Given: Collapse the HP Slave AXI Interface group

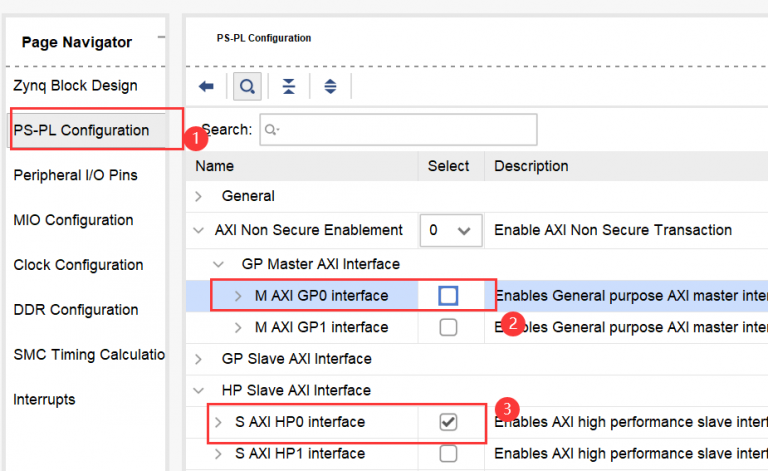Looking at the screenshot, I should 199,391.
